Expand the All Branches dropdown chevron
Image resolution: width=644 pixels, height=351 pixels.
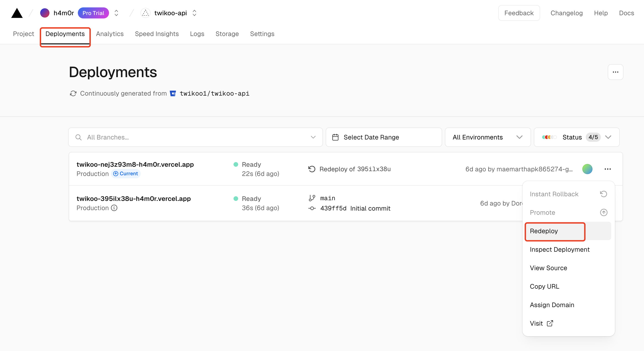click(313, 137)
